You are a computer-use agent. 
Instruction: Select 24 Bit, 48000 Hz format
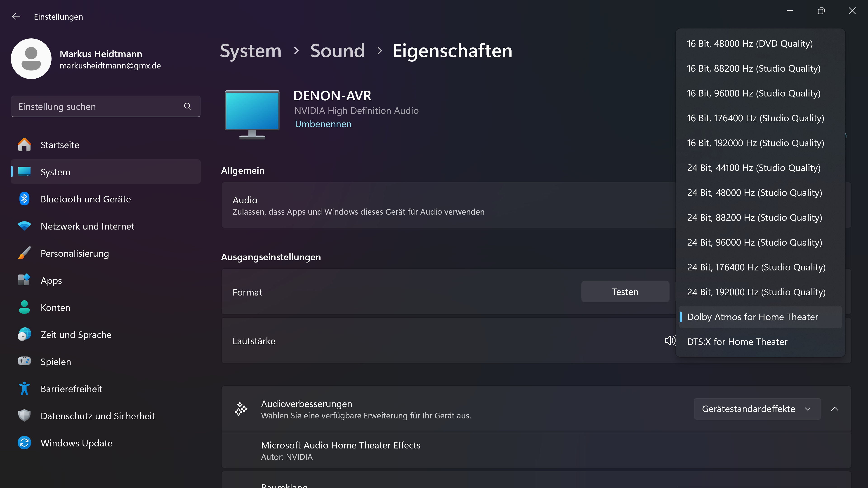(x=754, y=193)
